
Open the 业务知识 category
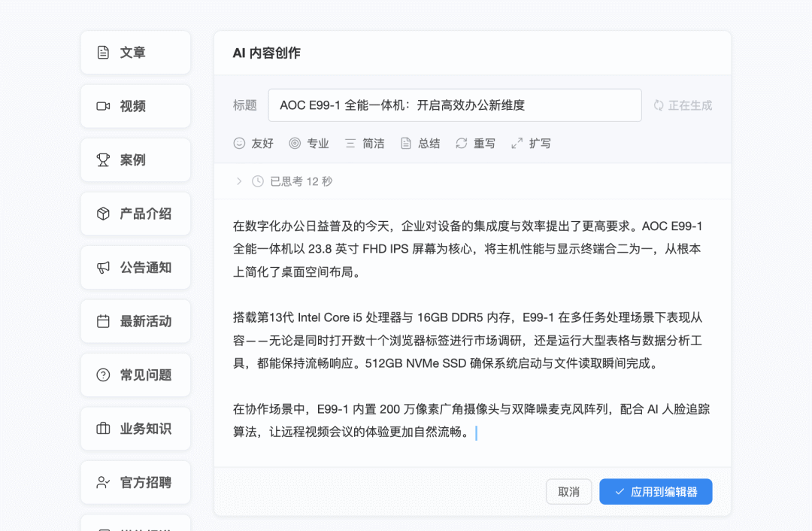[135, 429]
